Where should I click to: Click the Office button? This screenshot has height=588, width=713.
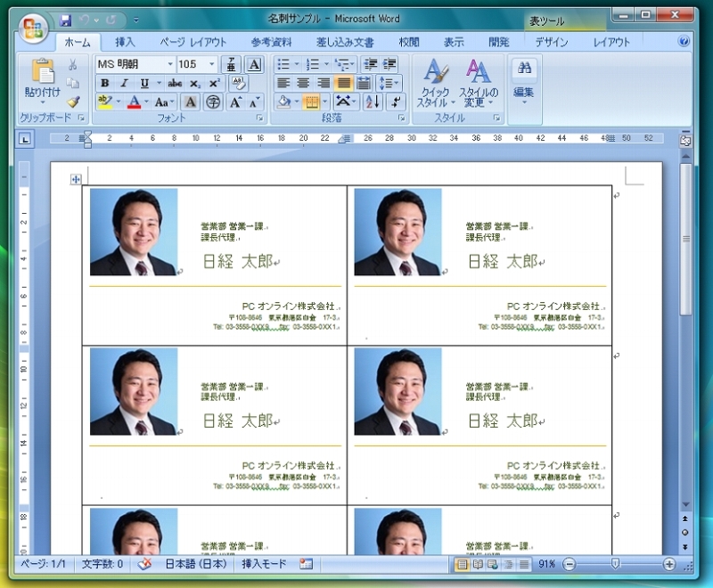click(x=33, y=27)
